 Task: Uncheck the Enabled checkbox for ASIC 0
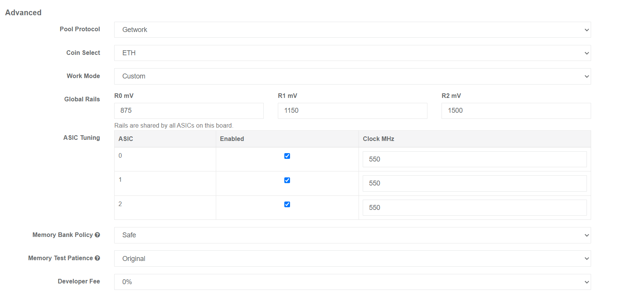tap(287, 156)
